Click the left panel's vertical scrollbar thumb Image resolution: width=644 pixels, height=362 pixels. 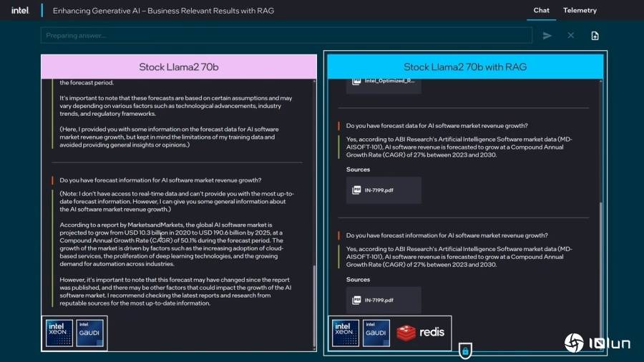click(x=314, y=305)
